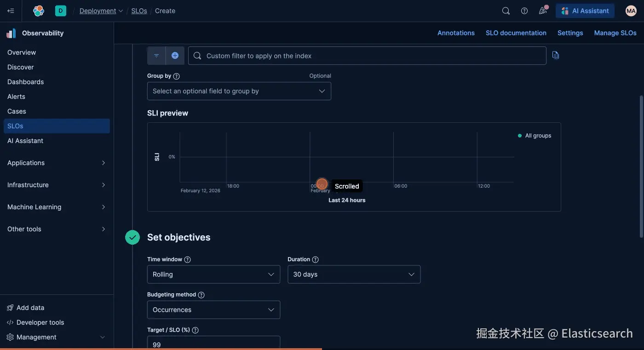Click the Elastic logo icon
This screenshot has height=350, width=644.
click(39, 11)
